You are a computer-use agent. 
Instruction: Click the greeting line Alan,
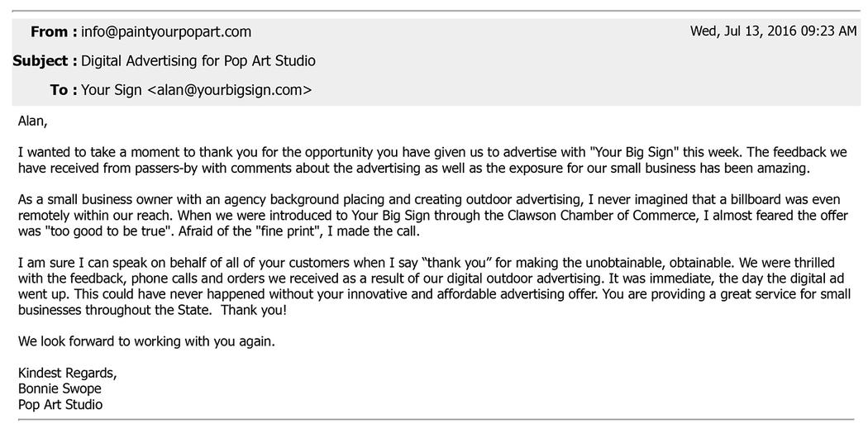[33, 121]
